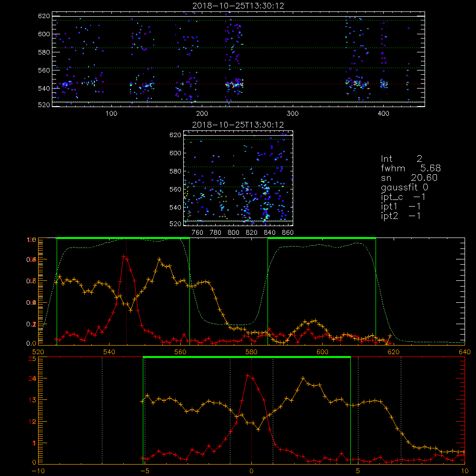Click x-axis tick label '200' on wide spectrogram
Image resolution: width=476 pixels, height=476 pixels.
[x=202, y=114]
